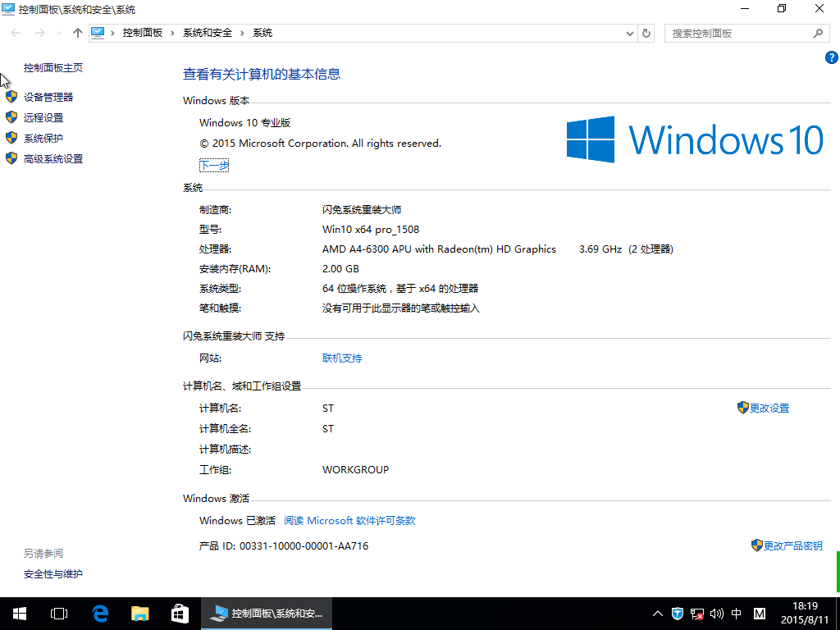Click the Control Panel taskbar button
This screenshot has width=840, height=630.
267,614
